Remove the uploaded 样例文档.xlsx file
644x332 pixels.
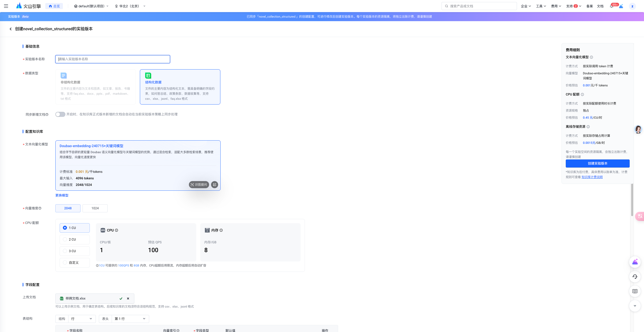tap(128, 298)
